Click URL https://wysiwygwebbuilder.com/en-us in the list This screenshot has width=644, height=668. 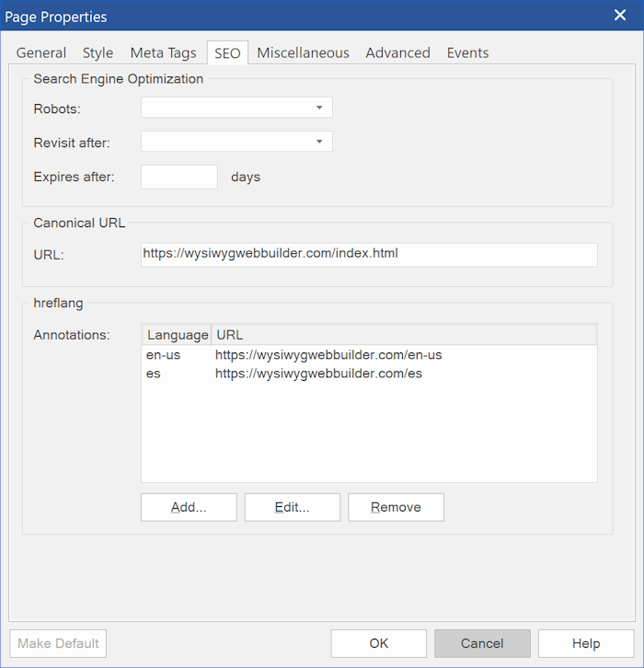click(x=328, y=355)
